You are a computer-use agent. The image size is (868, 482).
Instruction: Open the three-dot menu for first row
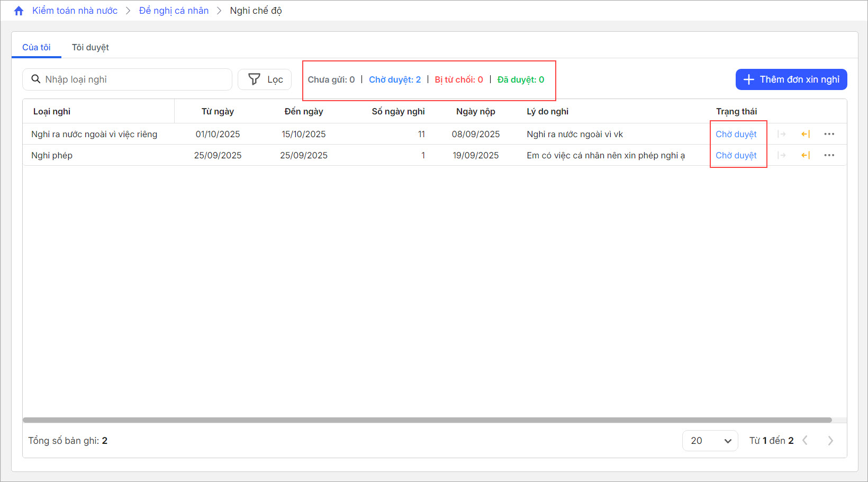829,134
